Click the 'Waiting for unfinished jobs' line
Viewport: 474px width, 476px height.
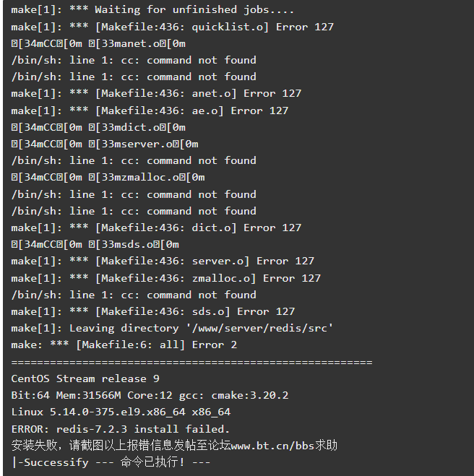(x=152, y=9)
